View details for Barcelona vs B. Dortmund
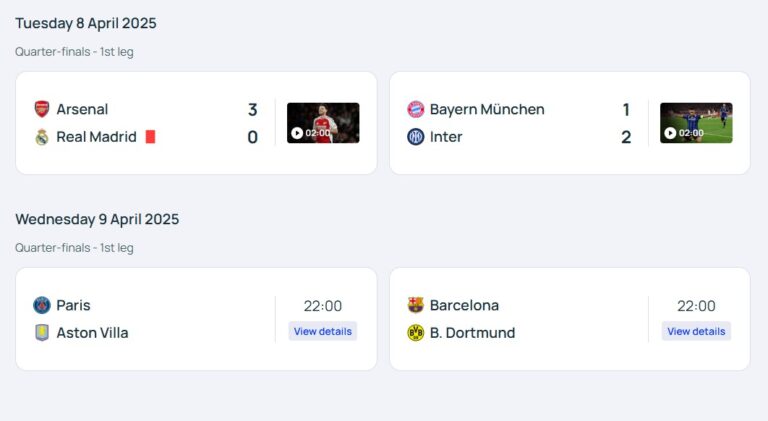The width and height of the screenshot is (768, 421). tap(696, 331)
